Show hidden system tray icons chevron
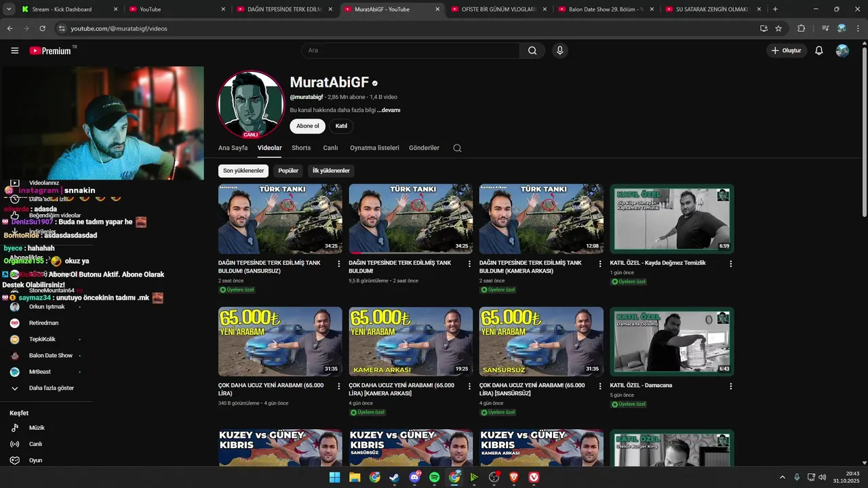 tap(782, 477)
